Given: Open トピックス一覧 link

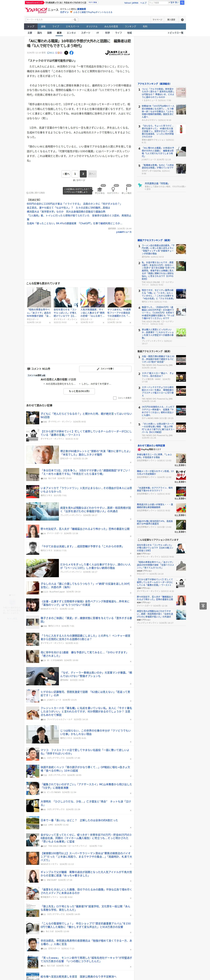Looking at the screenshot, I should tap(175, 33).
